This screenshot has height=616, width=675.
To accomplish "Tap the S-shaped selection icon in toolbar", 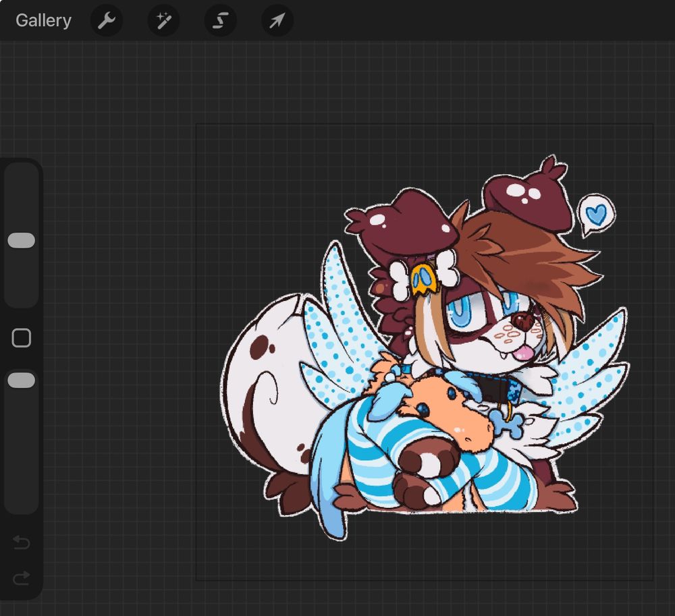I will 219,20.
